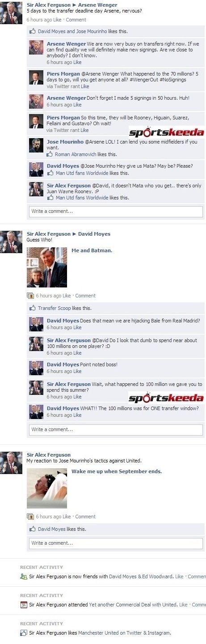Viewport: 206px width, 644px height.
Task: Click thumbs-up icon beside Manchester United on Twitter activity
Action: [24, 633]
